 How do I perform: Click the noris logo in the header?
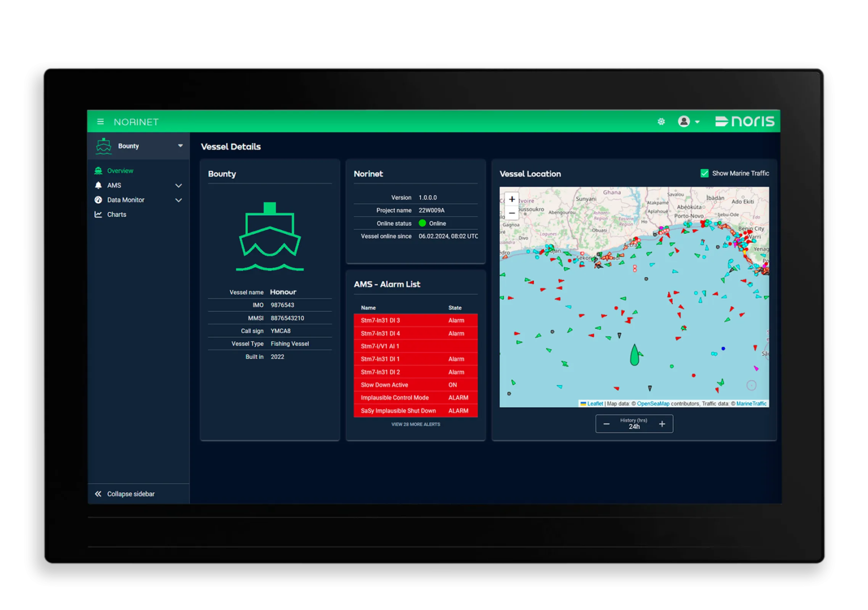point(744,121)
